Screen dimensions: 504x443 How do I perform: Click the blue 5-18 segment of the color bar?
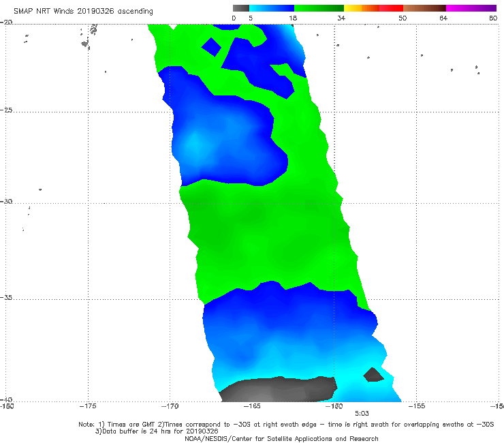[x=272, y=8]
